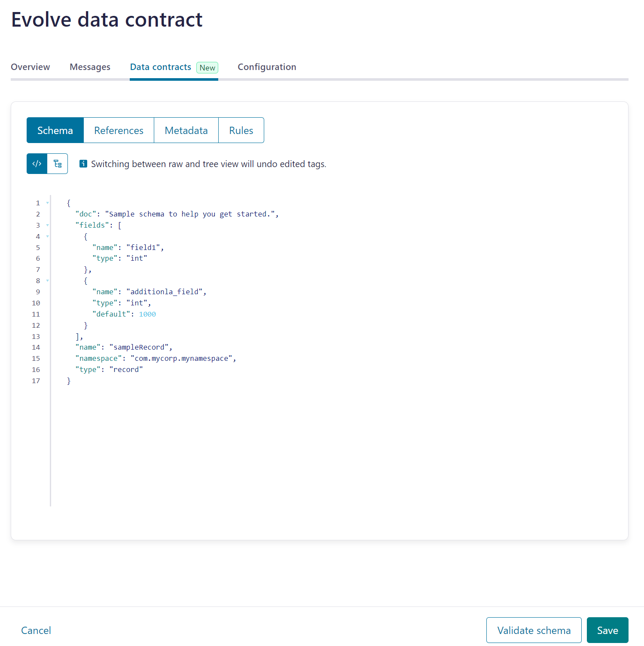
Task: Place cursor on the default value 1000
Action: (x=147, y=314)
